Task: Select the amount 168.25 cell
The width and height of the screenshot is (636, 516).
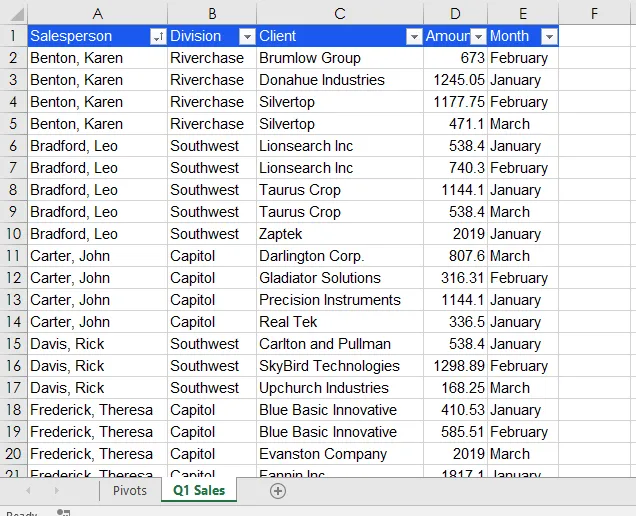Action: tap(456, 388)
